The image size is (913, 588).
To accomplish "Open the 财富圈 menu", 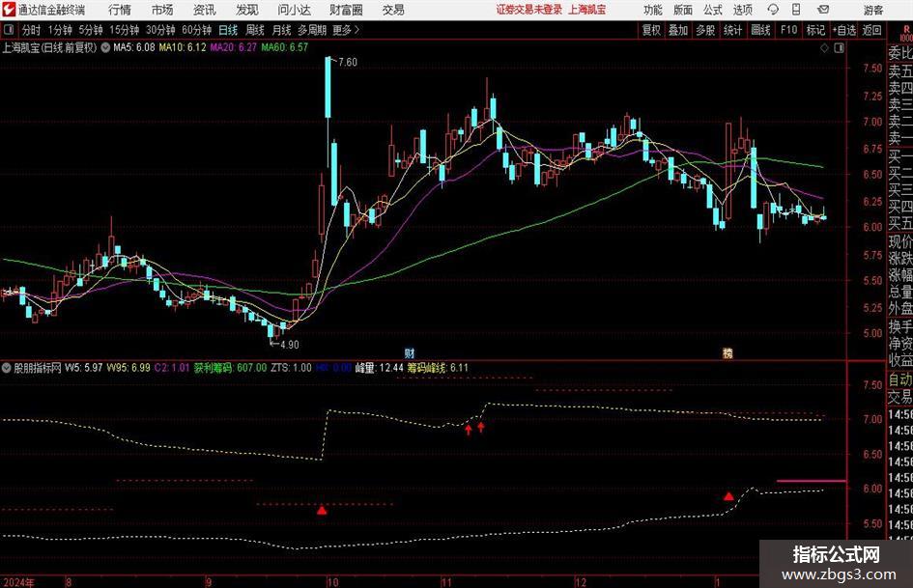I will (346, 10).
